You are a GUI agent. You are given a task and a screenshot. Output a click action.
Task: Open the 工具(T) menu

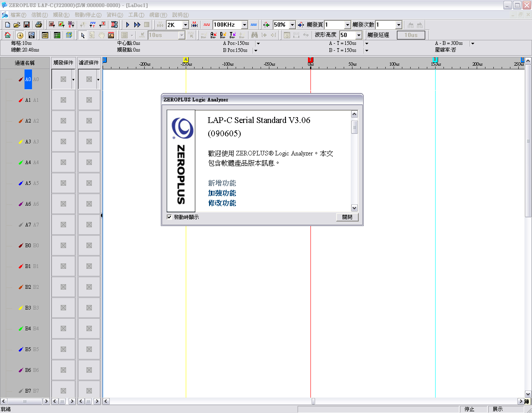tap(136, 15)
